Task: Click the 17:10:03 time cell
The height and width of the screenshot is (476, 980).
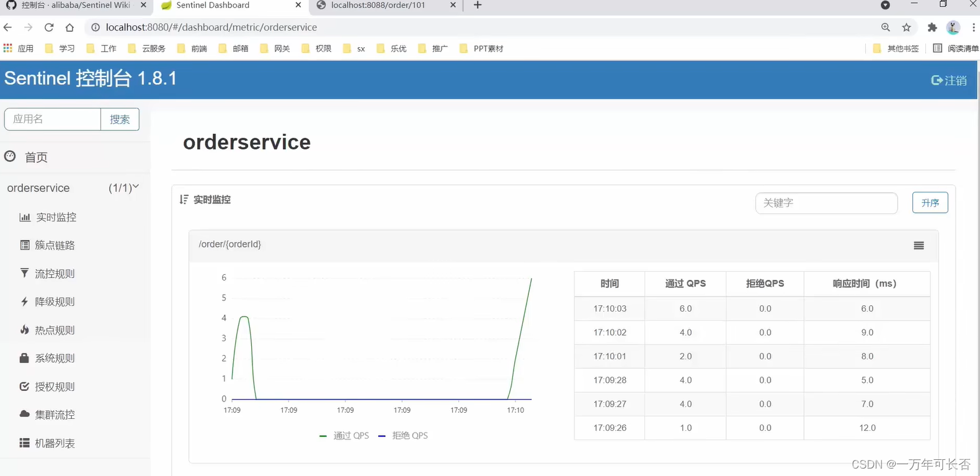Action: click(x=610, y=308)
